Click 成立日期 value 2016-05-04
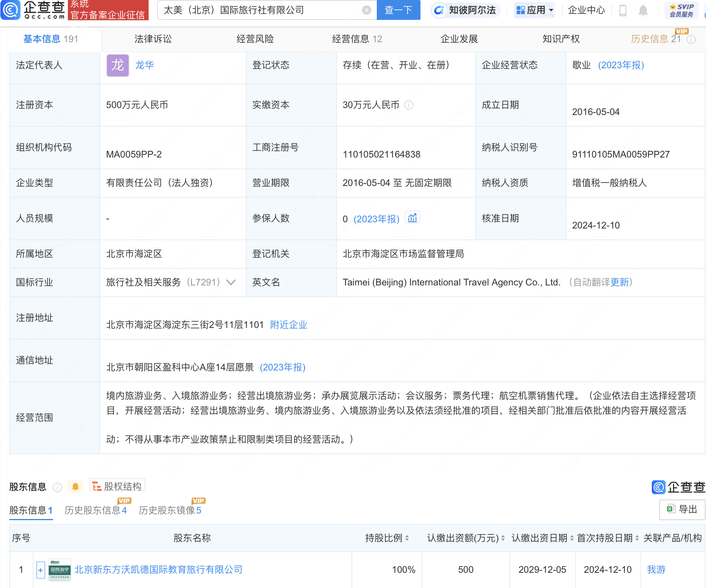 pyautogui.click(x=596, y=112)
